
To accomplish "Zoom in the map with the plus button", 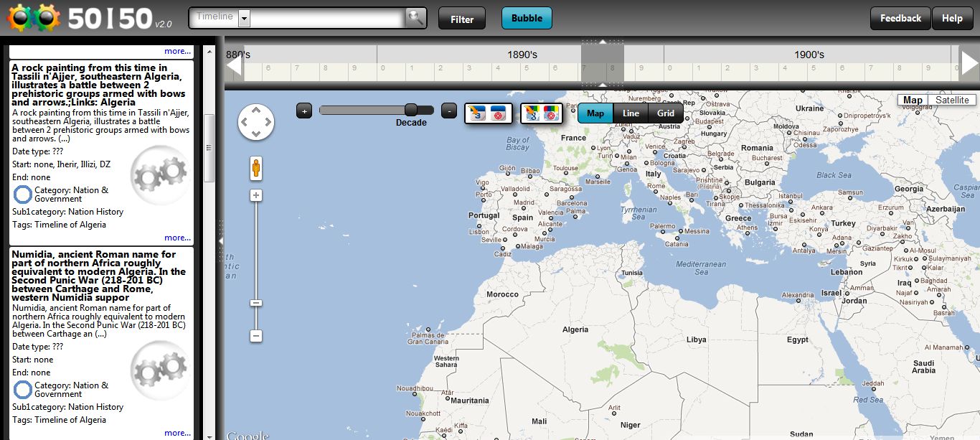I will coord(256,195).
